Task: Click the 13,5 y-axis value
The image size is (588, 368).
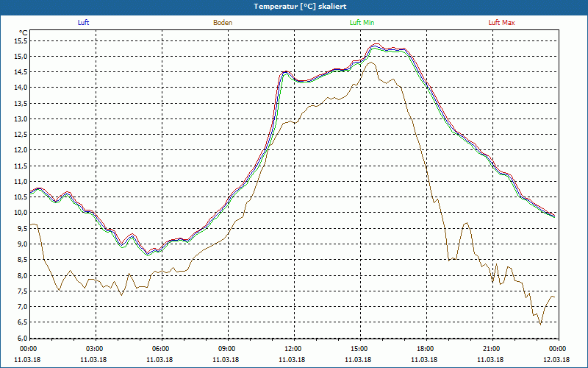Action: (20, 103)
